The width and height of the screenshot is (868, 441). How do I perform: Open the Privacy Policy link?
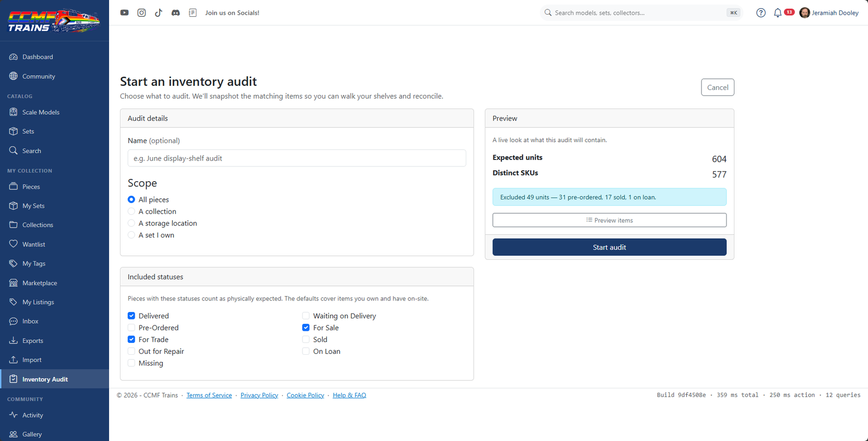(259, 395)
